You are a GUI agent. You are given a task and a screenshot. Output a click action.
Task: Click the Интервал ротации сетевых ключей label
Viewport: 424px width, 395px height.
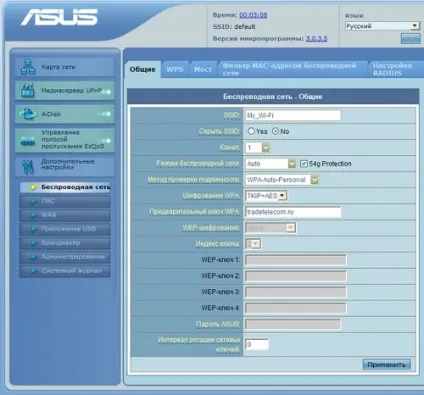(199, 344)
